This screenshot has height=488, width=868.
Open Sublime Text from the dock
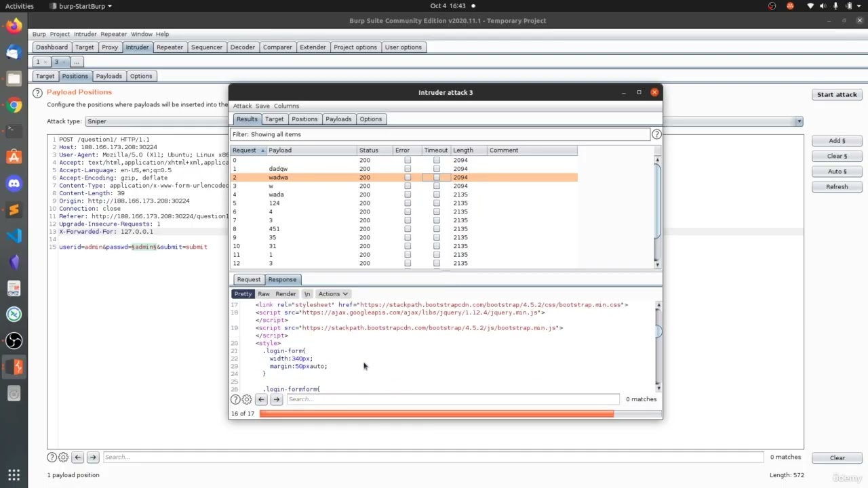(14, 209)
